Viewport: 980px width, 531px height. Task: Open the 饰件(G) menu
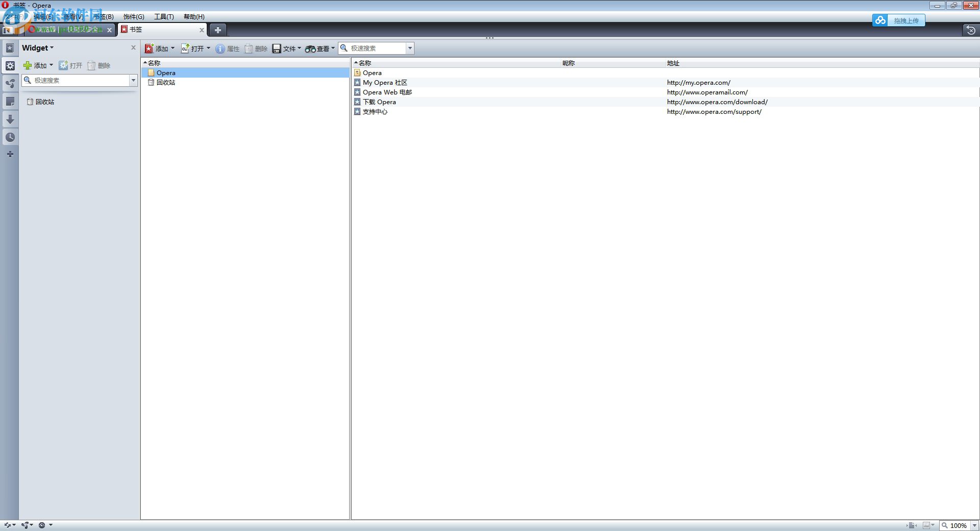tap(134, 17)
